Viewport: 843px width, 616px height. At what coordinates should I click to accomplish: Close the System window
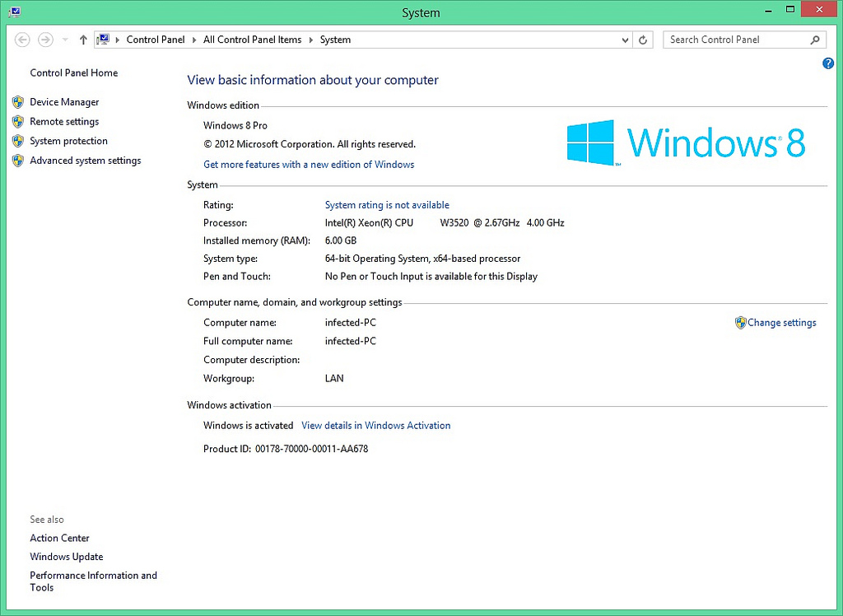point(819,9)
